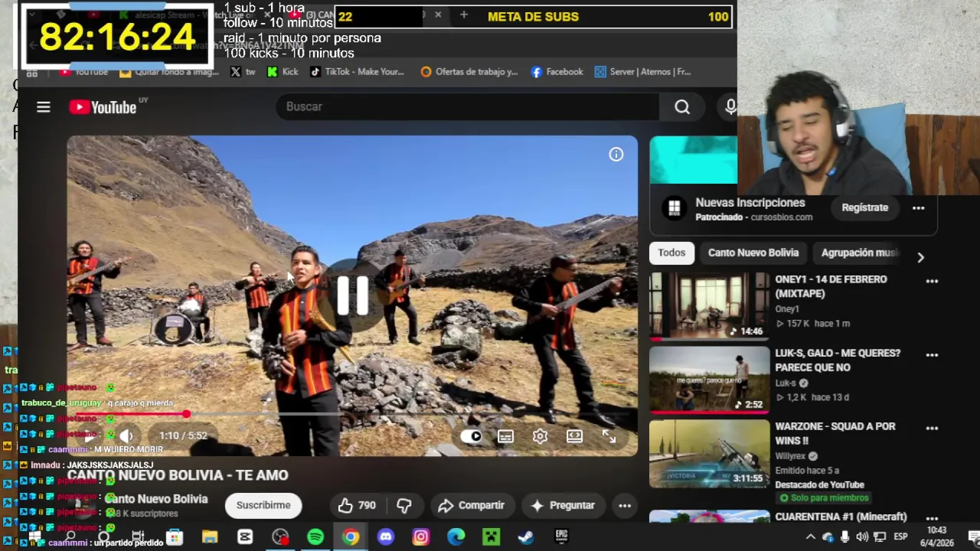Viewport: 980px width, 551px height.
Task: Open the Server Aternos bookmark
Action: pyautogui.click(x=642, y=72)
